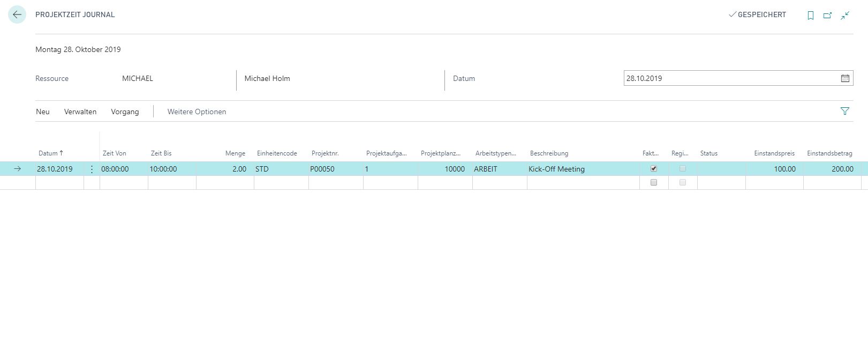Edit the Zeit Von cell 08:00:00
This screenshot has width=868, height=341.
pos(124,169)
